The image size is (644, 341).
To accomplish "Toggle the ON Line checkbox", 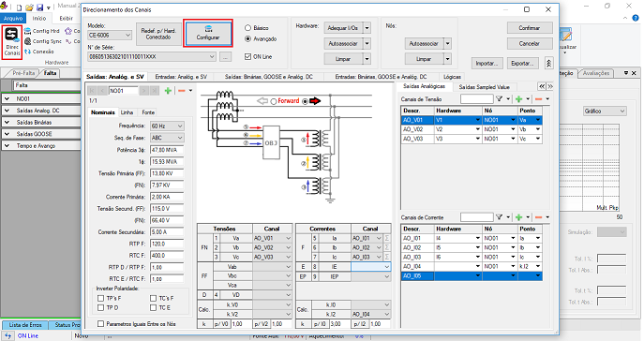I will pyautogui.click(x=247, y=56).
